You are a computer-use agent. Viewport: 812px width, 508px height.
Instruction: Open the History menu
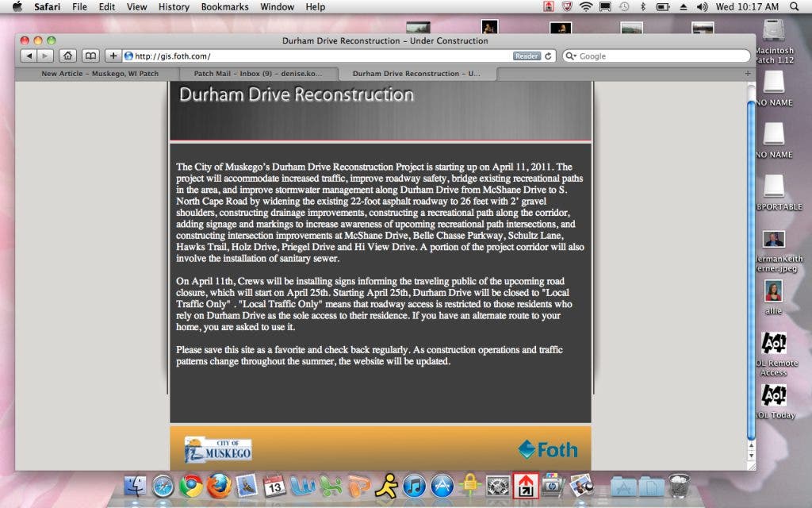coord(174,6)
